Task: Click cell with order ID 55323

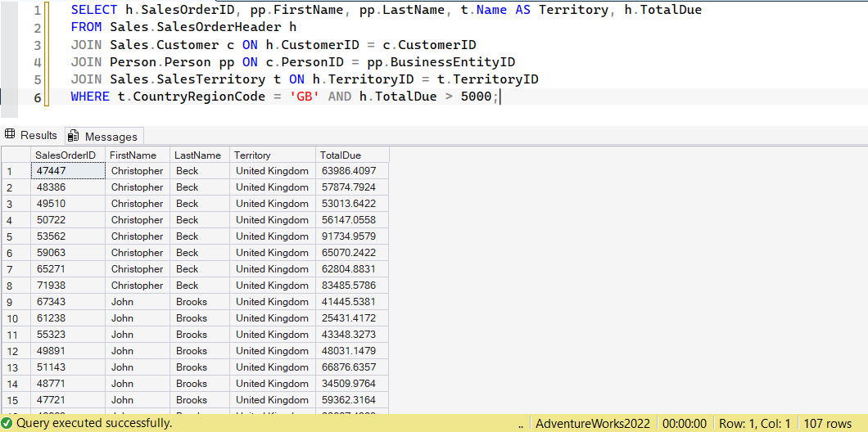Action: click(x=68, y=335)
